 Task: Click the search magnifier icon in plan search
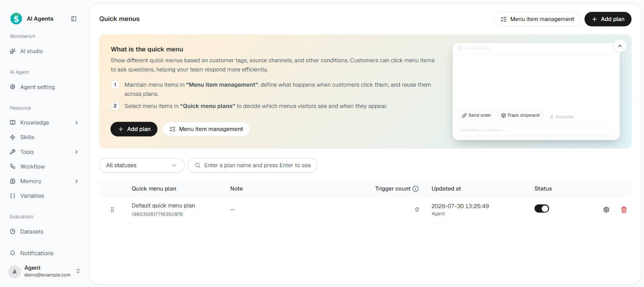198,165
